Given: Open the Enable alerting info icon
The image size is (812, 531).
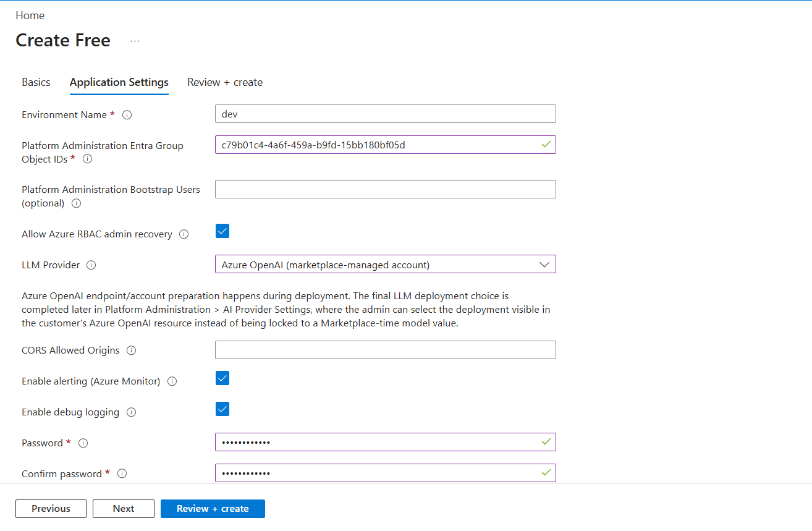Looking at the screenshot, I should coord(171,381).
